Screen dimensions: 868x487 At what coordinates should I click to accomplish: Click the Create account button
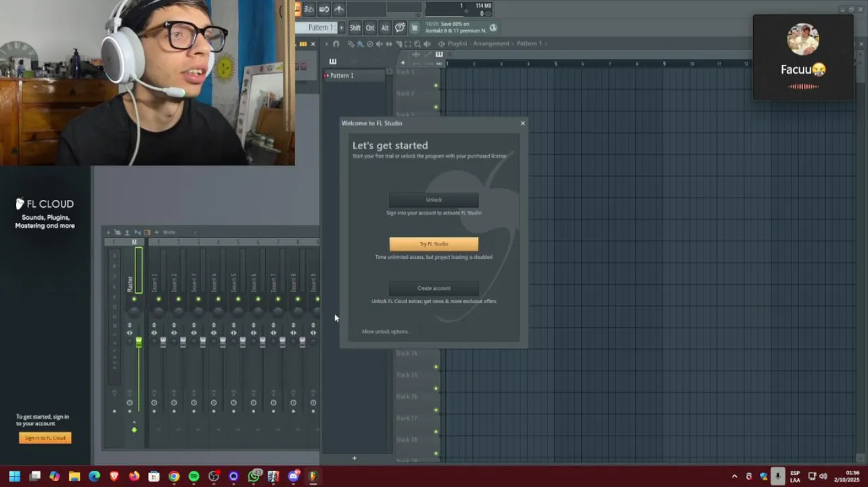coord(434,288)
